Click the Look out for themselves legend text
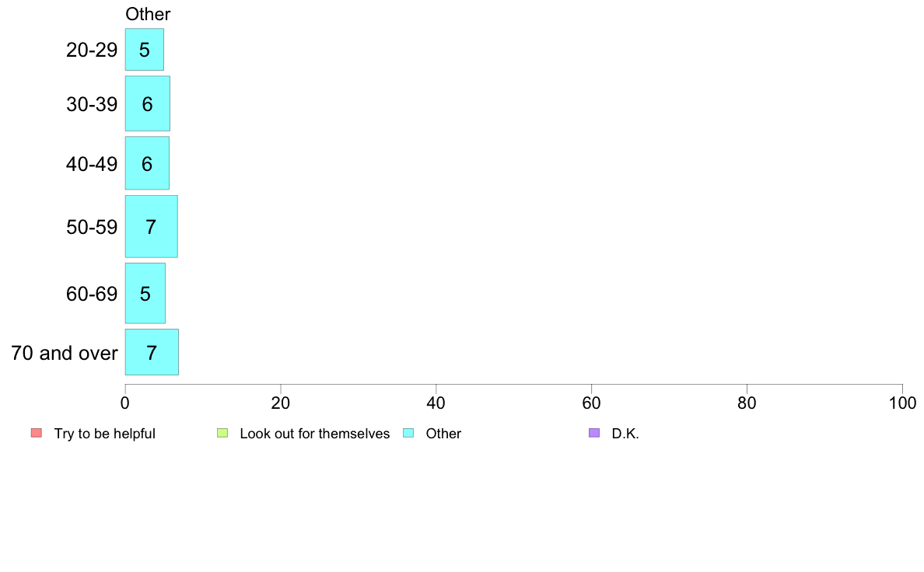924x572 pixels. point(315,434)
